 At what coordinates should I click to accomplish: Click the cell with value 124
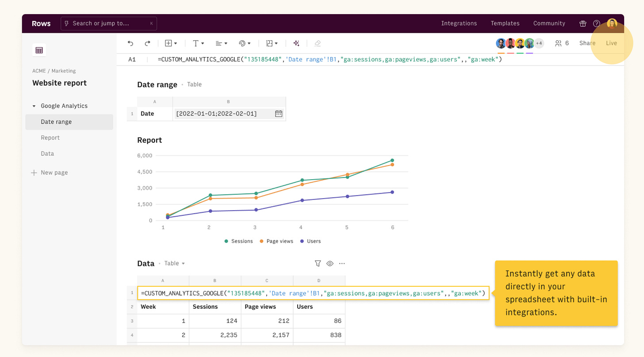215,321
